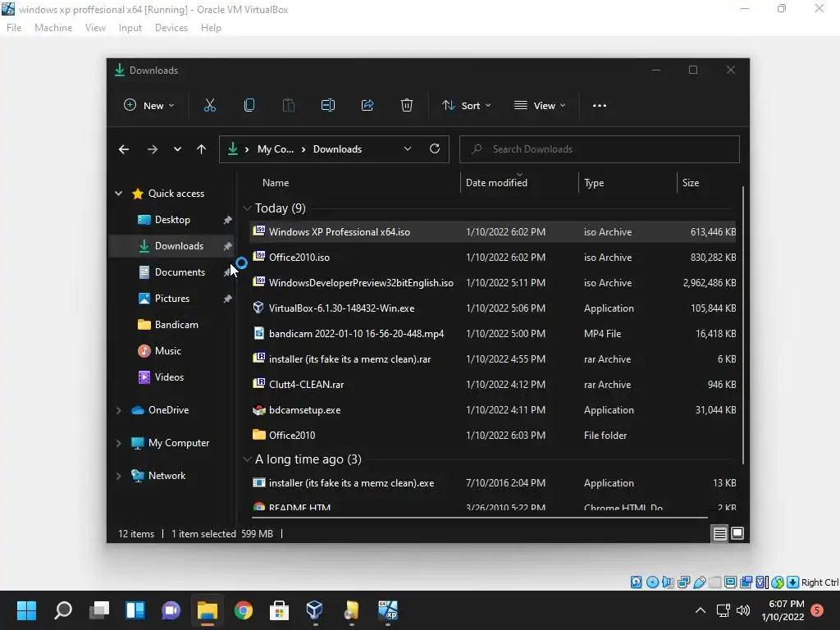840x630 pixels.
Task: Open VirtualBox Help menu
Action: pos(211,28)
